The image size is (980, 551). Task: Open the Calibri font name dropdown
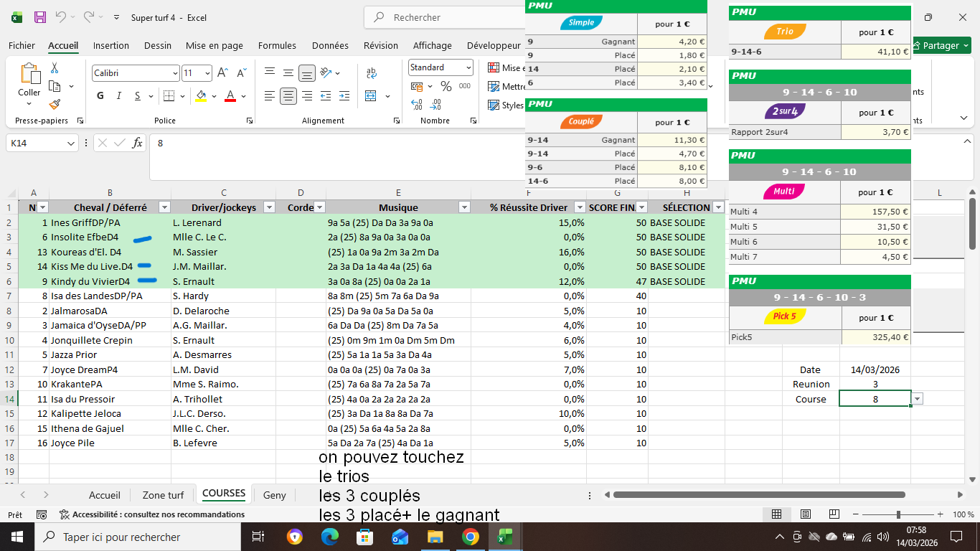coord(175,73)
